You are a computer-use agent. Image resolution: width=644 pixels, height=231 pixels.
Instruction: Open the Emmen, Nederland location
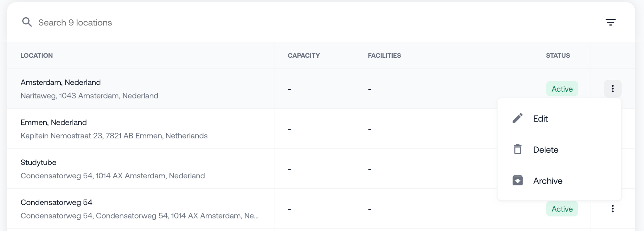(54, 122)
